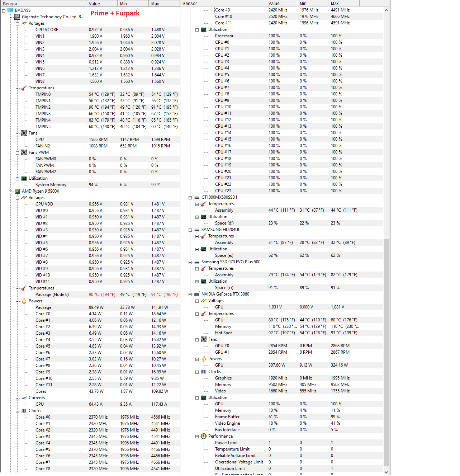Click the Powers icon under RTX 3080
The image size is (460, 476).
click(204, 359)
